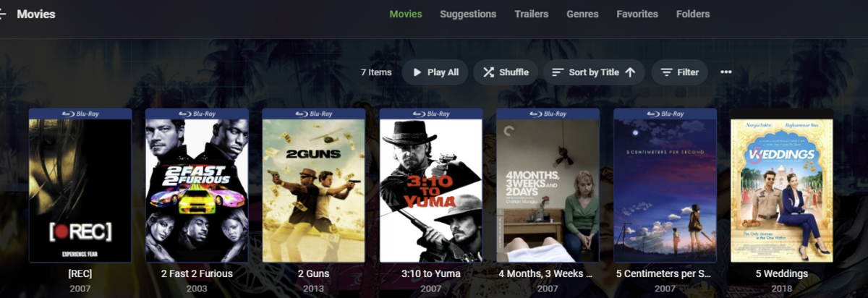The width and height of the screenshot is (868, 298).
Task: Open the 5 Weddings movie poster
Action: (782, 185)
